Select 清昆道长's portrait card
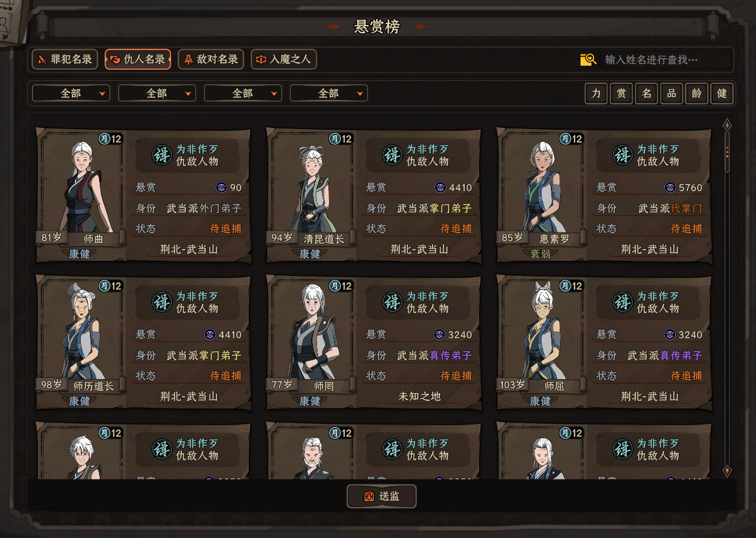Screen dimensions: 756x538 (373, 195)
